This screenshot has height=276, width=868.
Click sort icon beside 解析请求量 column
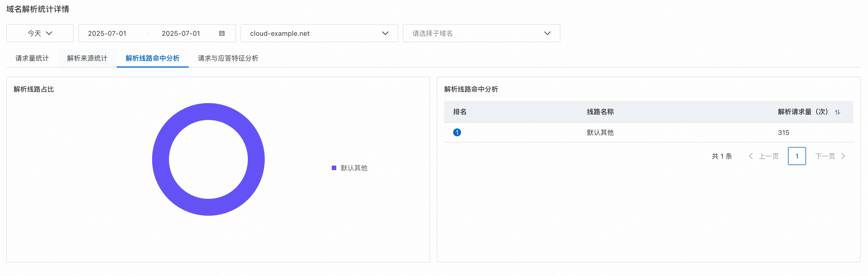837,112
